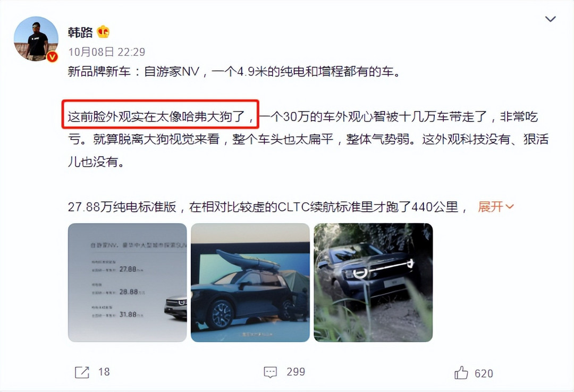
Task: Open reposts count 18
Action: 104,372
